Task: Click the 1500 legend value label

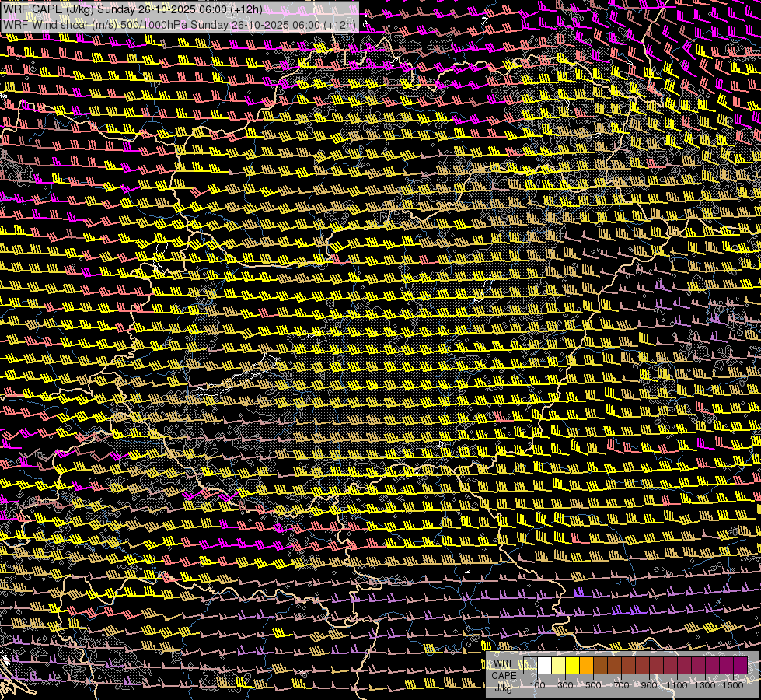Action: (x=733, y=685)
